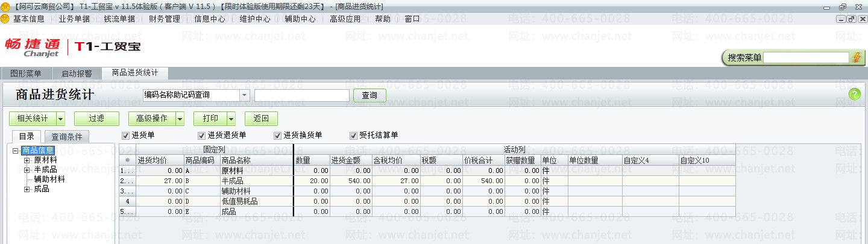Click the 查询 button
This screenshot has height=244, width=868.
click(x=370, y=95)
